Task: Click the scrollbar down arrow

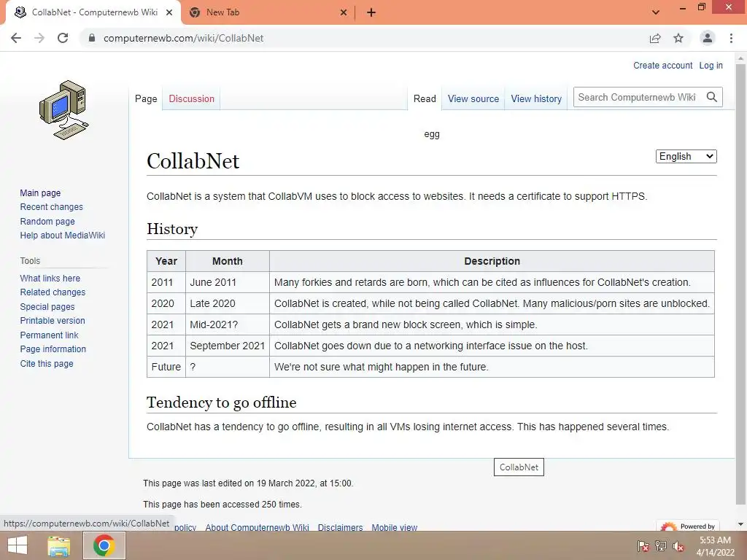Action: click(x=740, y=524)
